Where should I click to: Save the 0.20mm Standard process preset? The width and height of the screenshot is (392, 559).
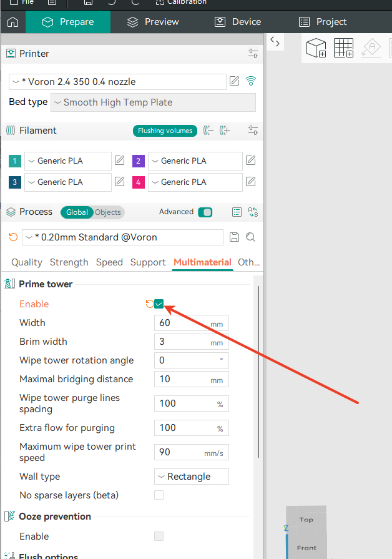[235, 237]
